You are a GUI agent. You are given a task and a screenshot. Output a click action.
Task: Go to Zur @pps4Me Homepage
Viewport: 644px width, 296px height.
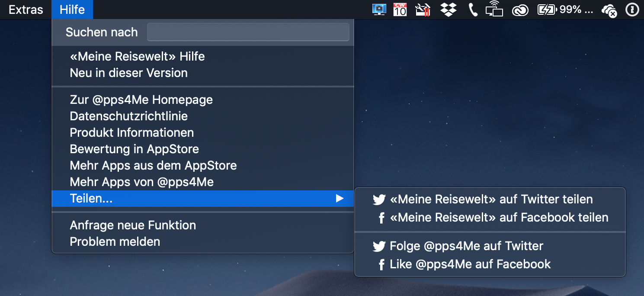(x=203, y=100)
